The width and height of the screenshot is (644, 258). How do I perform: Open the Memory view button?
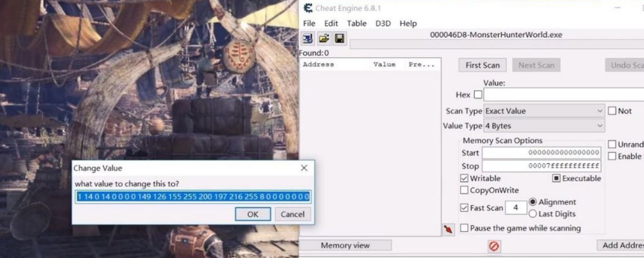(346, 246)
